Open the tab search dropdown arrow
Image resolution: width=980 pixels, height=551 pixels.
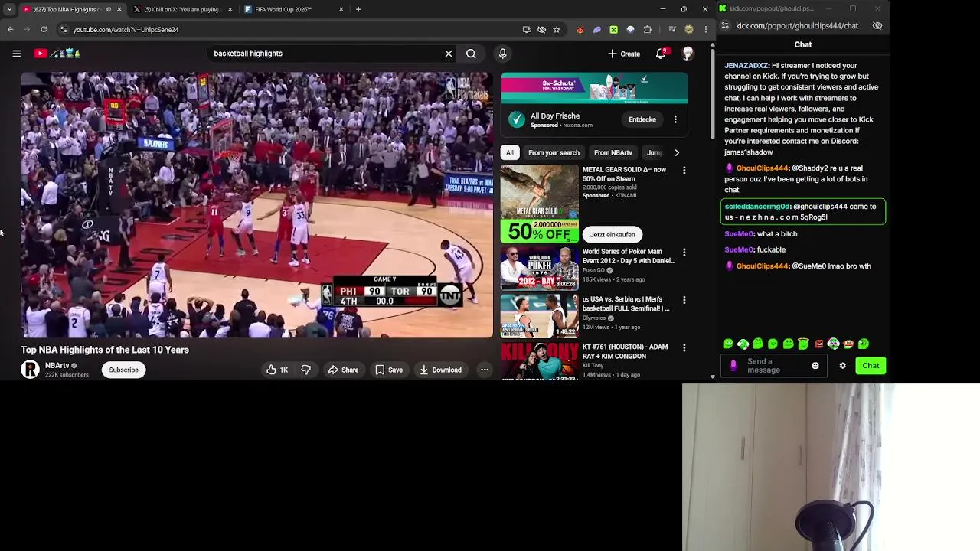coord(9,9)
